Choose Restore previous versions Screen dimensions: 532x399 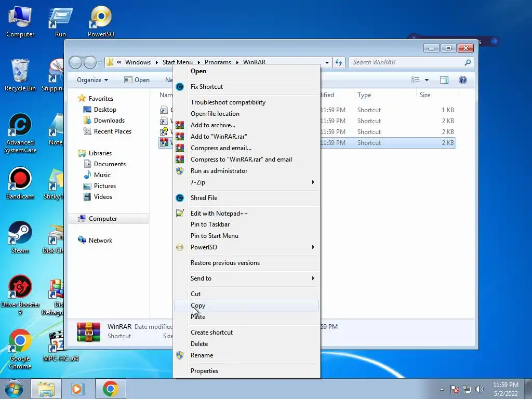click(x=247, y=262)
